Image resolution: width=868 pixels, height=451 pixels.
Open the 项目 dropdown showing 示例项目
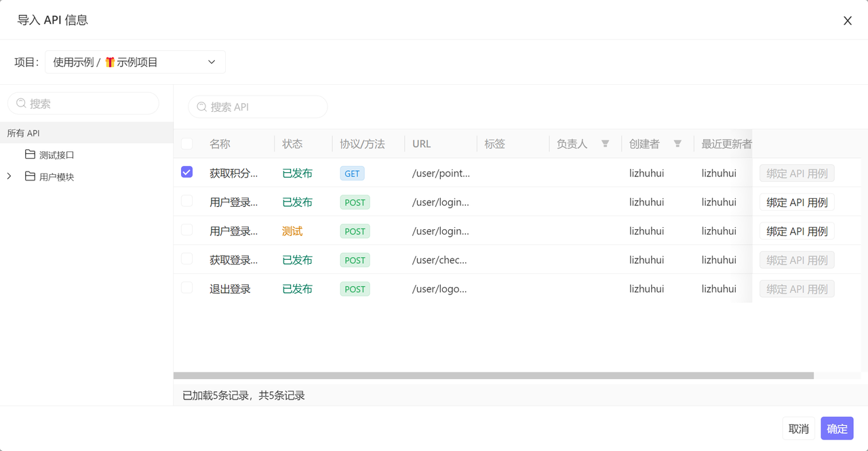point(135,62)
